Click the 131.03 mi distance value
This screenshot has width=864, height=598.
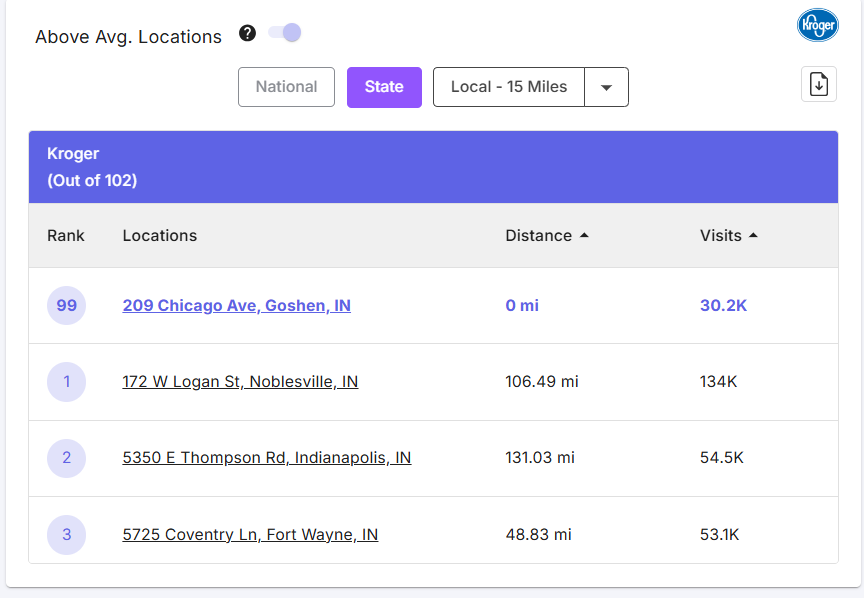(x=540, y=457)
